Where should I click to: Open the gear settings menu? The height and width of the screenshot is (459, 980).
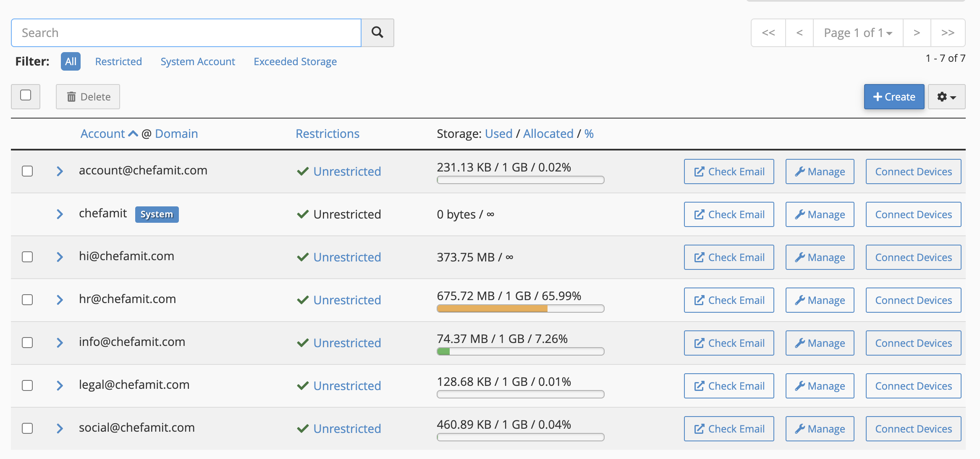tap(946, 97)
